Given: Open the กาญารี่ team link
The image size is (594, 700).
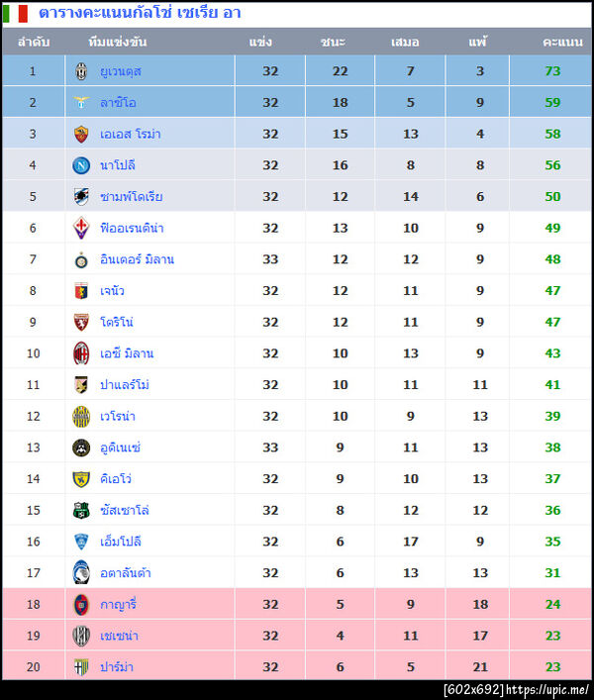Looking at the screenshot, I should point(117,604).
